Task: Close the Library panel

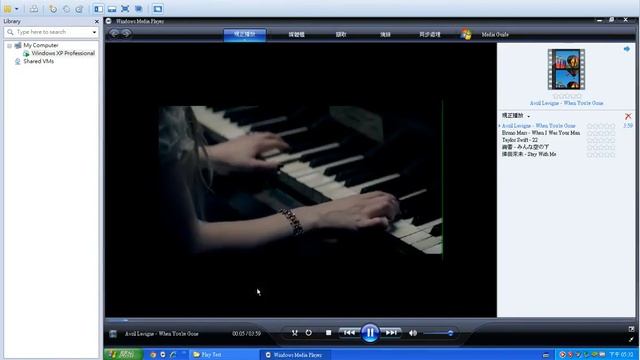Action: click(x=97, y=22)
